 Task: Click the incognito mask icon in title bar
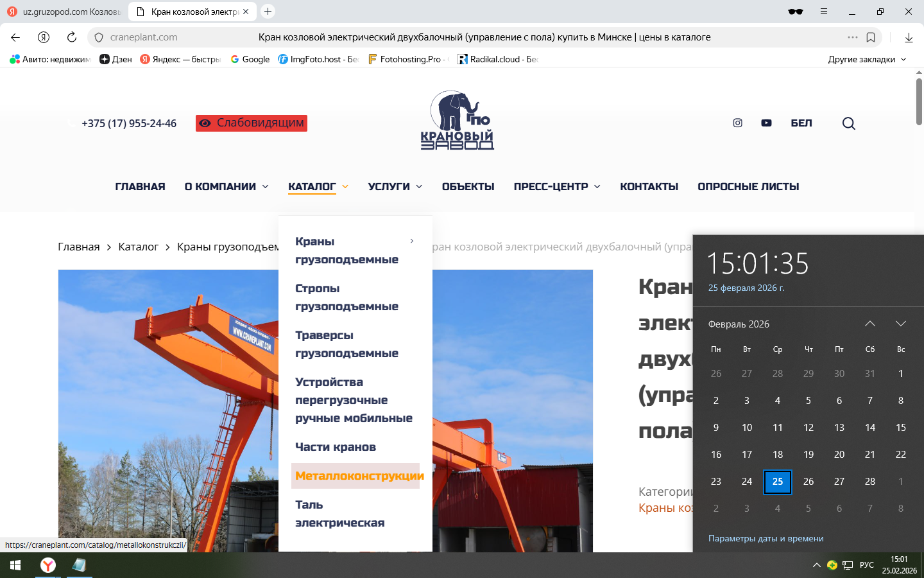point(796,12)
